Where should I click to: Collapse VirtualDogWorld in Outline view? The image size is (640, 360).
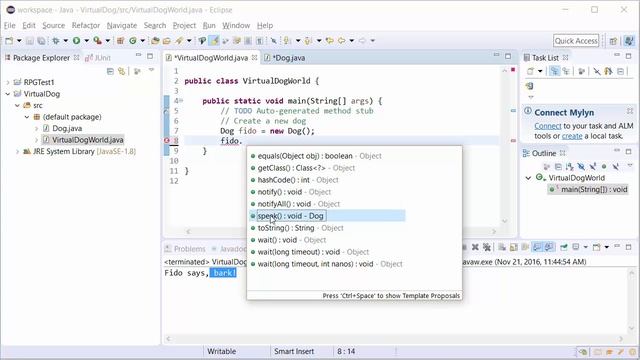pos(528,178)
